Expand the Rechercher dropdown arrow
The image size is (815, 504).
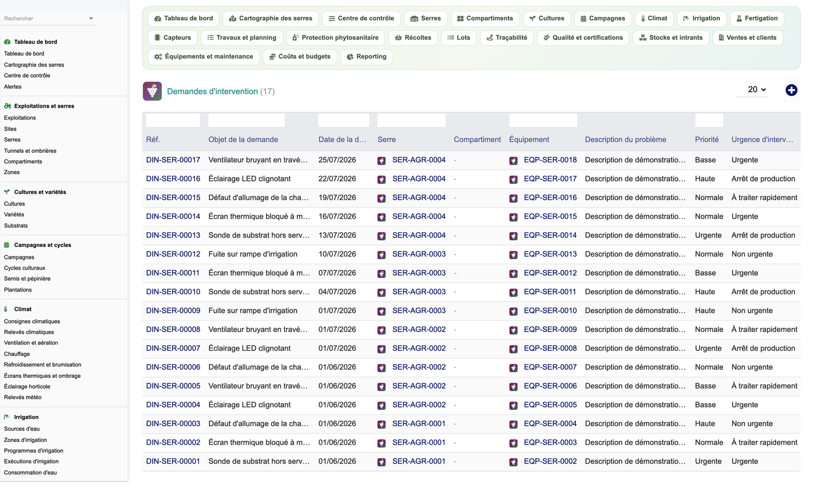(x=91, y=19)
